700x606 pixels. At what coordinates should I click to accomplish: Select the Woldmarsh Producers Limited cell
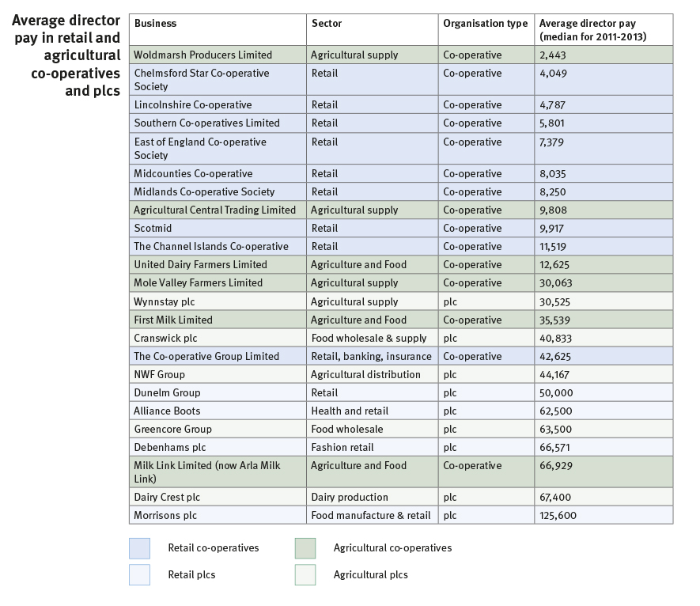202,55
